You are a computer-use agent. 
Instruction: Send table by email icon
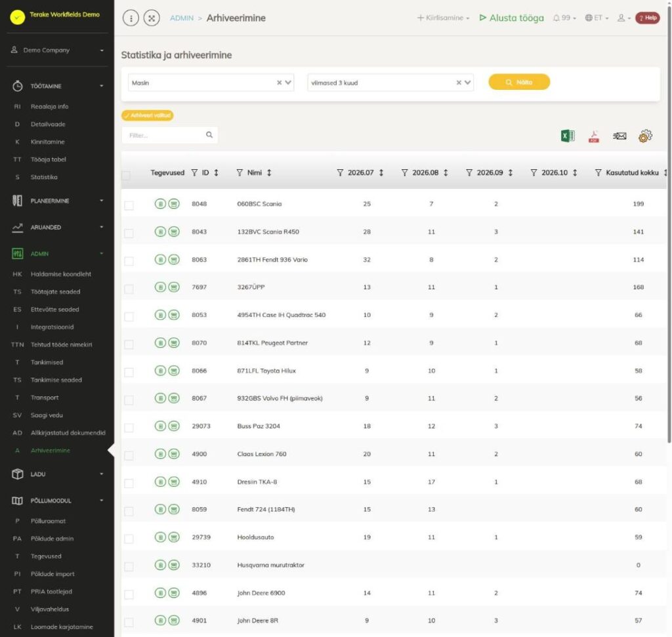coord(619,136)
